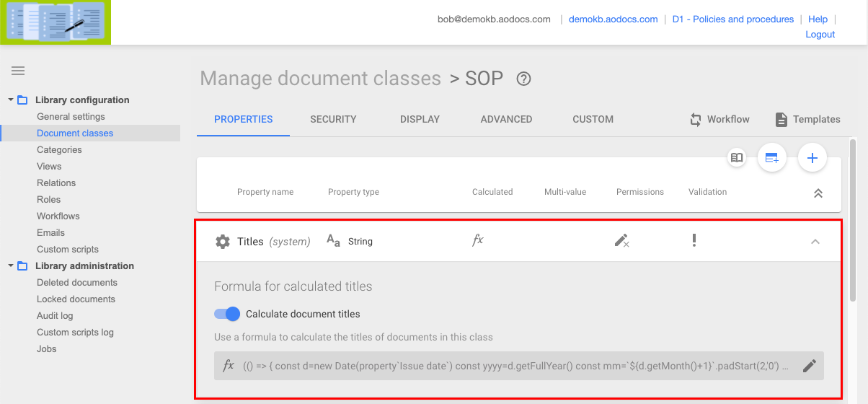Collapse the Titles property row chevron
Image resolution: width=868 pixels, height=404 pixels.
815,242
